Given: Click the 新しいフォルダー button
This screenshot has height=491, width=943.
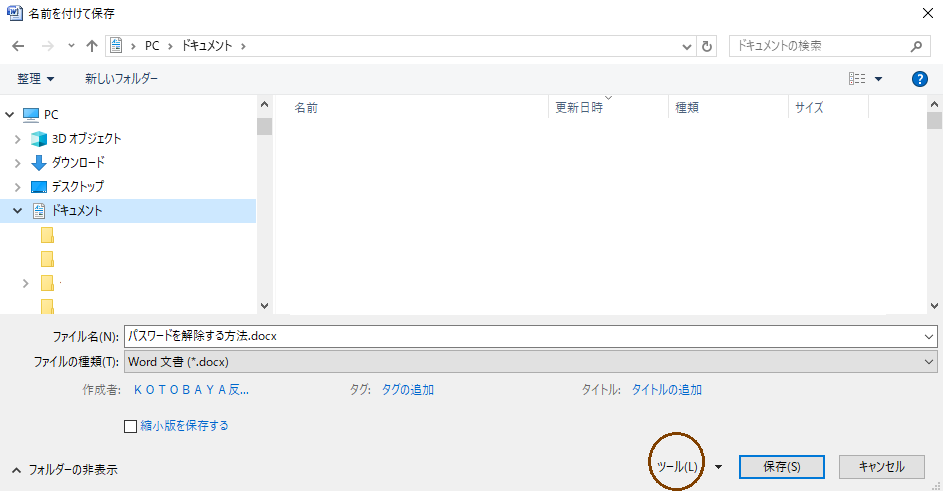Looking at the screenshot, I should [x=121, y=79].
